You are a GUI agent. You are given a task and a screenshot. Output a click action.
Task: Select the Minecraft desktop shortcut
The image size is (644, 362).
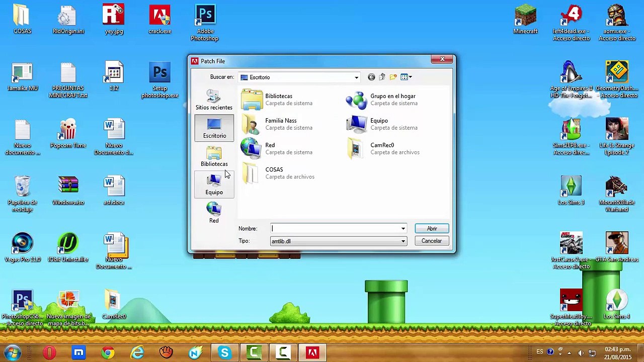(x=525, y=20)
